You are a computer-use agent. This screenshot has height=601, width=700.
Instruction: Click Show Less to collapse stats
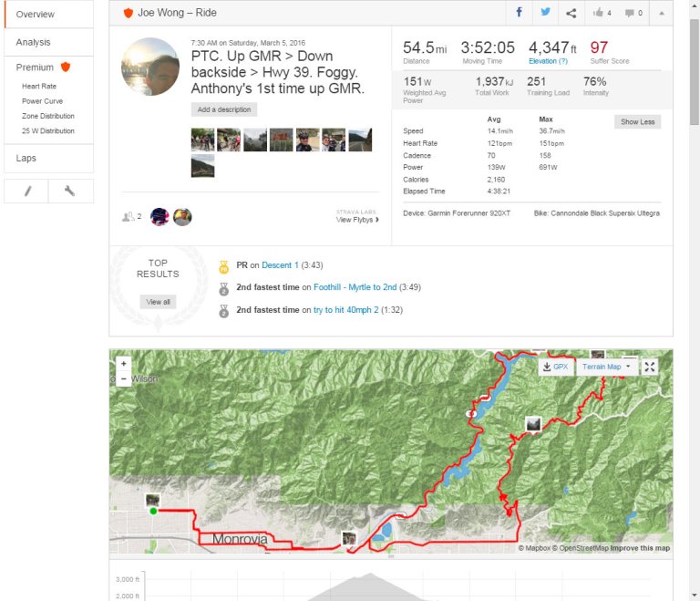point(637,121)
